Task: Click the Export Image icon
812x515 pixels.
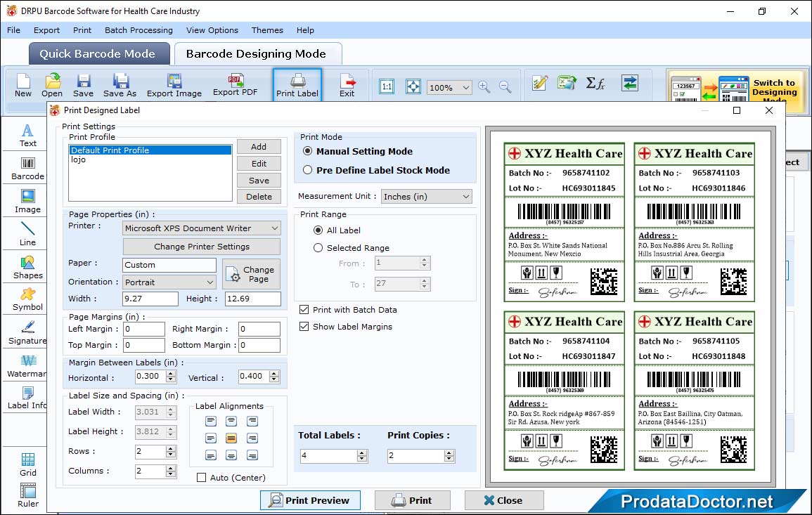Action: (174, 86)
